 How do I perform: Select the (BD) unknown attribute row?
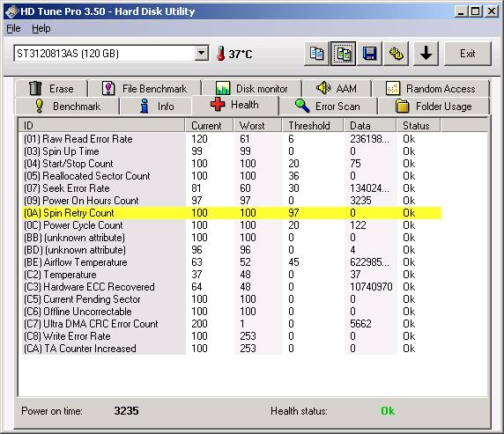(x=232, y=250)
